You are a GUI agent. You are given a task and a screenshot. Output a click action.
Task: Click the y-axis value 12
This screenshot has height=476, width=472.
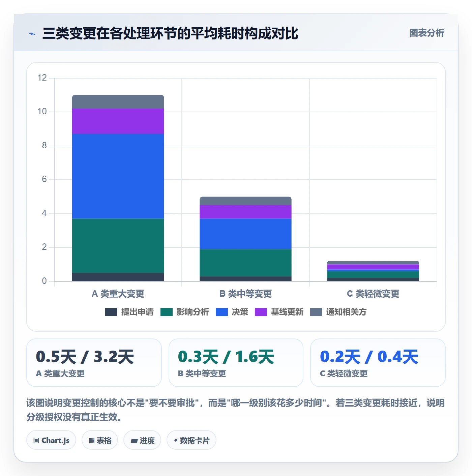tap(42, 78)
